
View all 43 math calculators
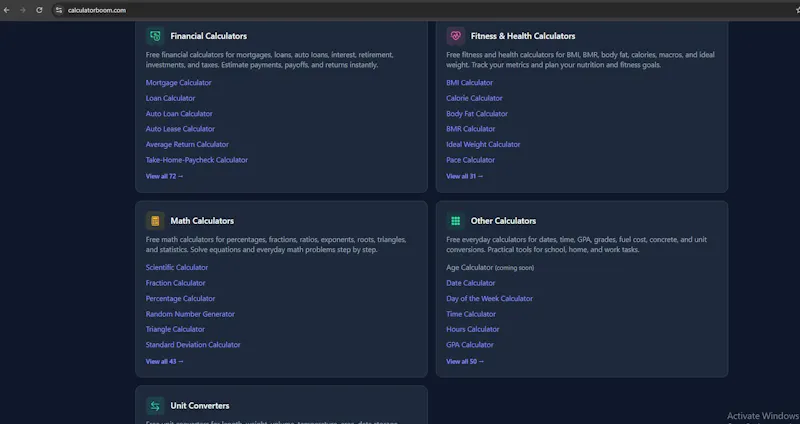(x=164, y=361)
